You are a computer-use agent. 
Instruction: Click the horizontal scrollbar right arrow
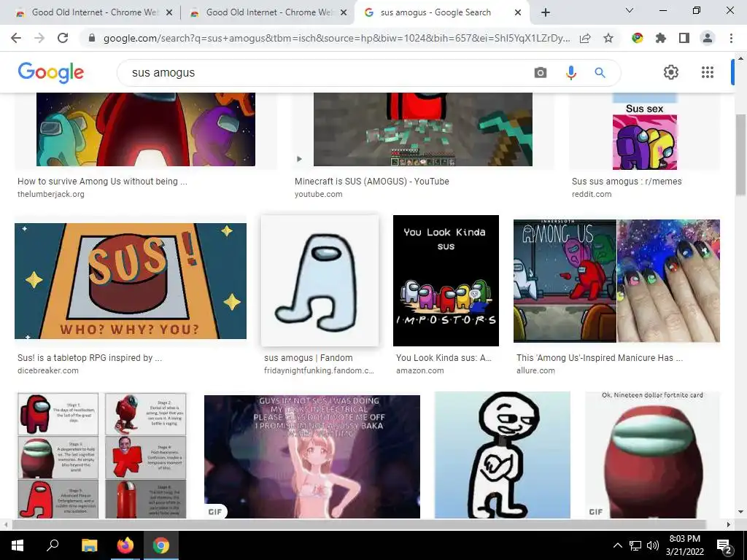click(x=729, y=524)
